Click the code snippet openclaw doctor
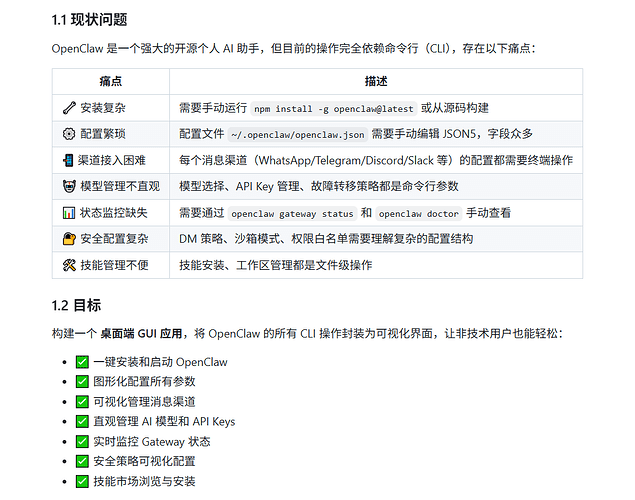This screenshot has width=635, height=500. click(419, 213)
